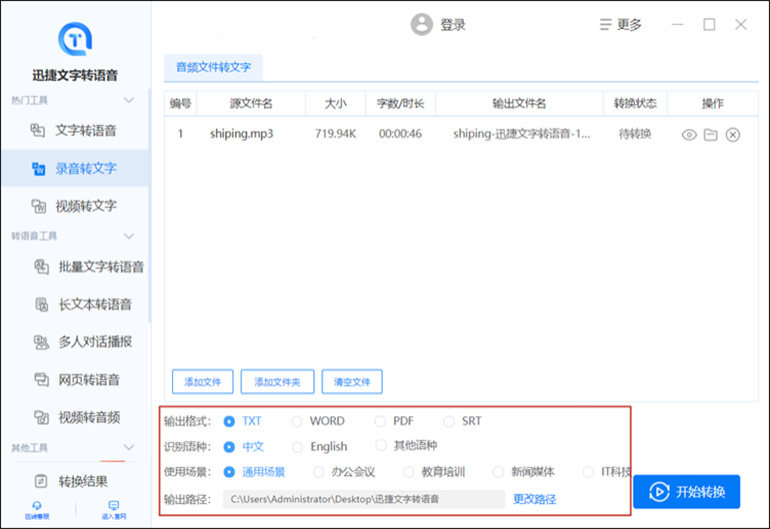Screen dimensions: 770x529
Task: Select TXT output format
Action: tap(229, 421)
